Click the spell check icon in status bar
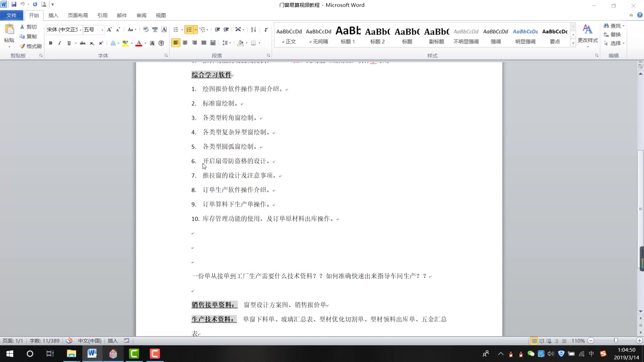644x362 pixels. [x=69, y=341]
